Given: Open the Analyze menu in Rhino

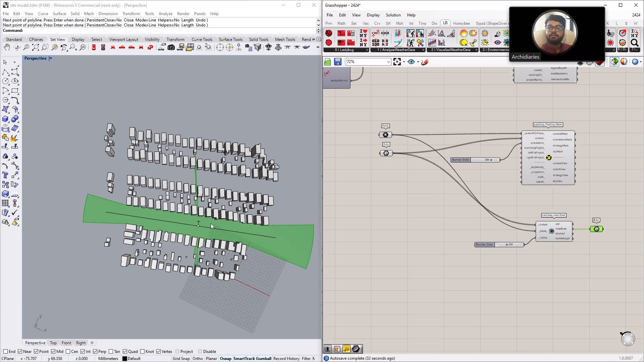Looking at the screenshot, I should [x=165, y=14].
